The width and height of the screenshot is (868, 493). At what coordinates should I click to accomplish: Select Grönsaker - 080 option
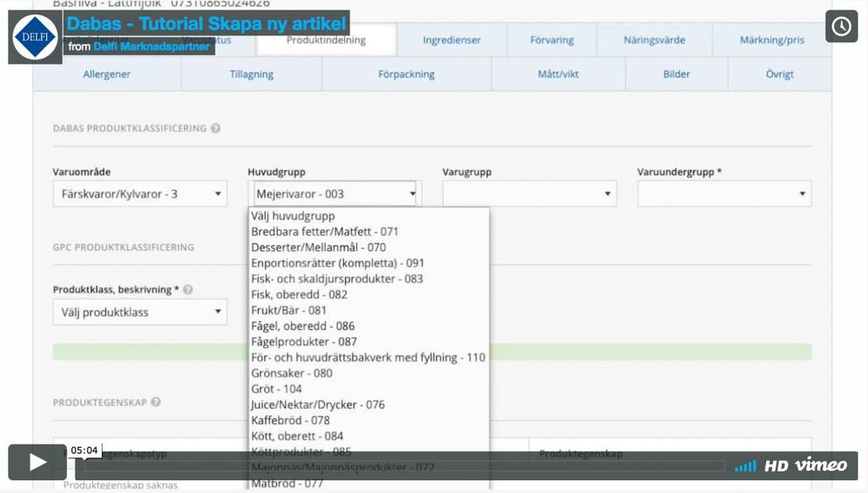point(369,373)
